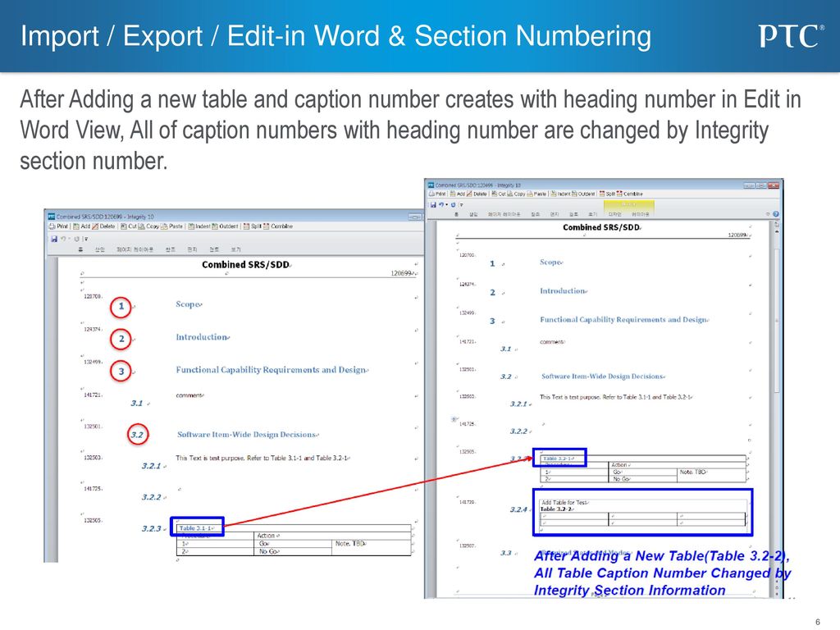Click Introduction heading in left window
The image size is (840, 630).
tap(203, 337)
